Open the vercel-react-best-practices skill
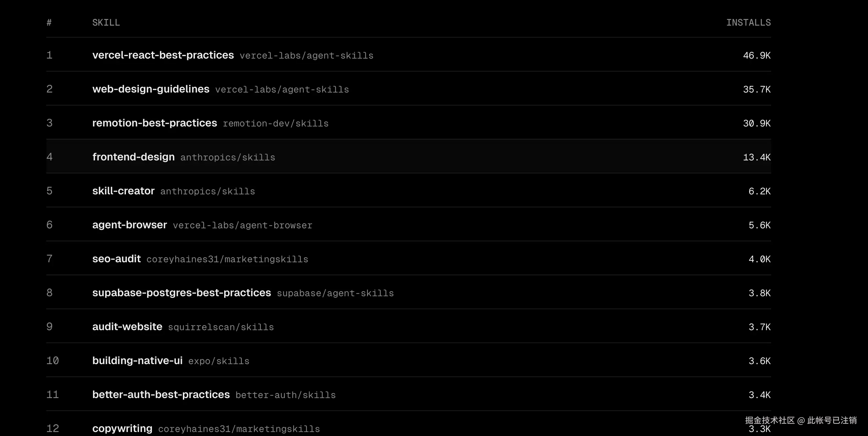The height and width of the screenshot is (436, 868). click(x=163, y=55)
